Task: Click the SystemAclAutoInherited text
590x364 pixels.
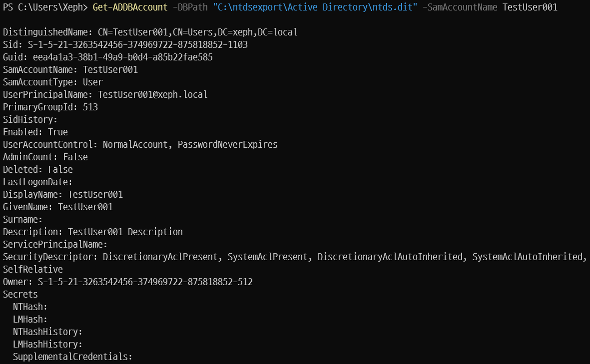Action: click(x=528, y=257)
